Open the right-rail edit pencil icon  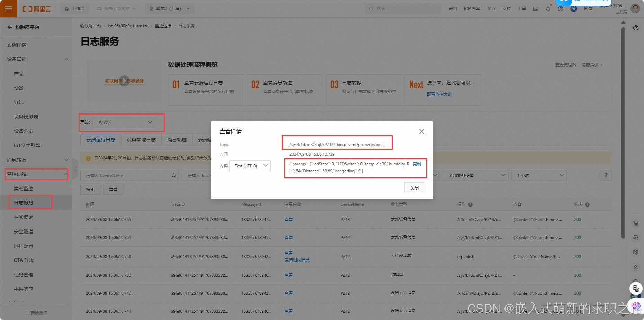636,267
